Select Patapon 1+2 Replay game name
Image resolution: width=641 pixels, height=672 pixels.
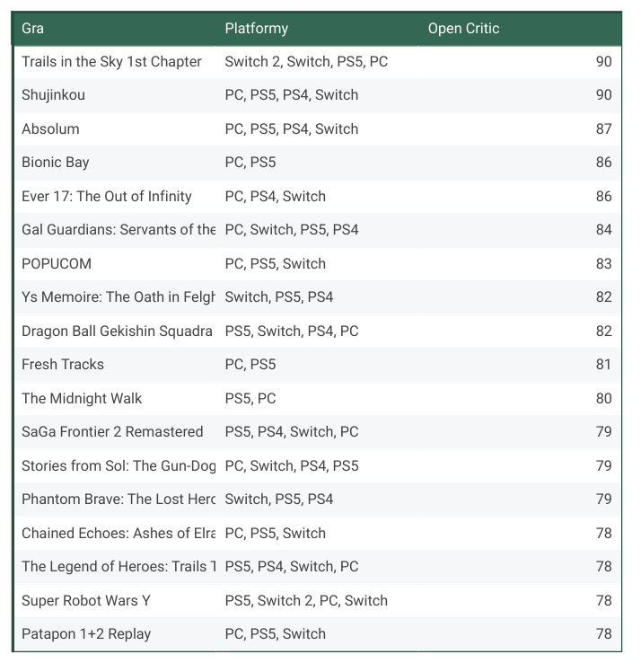(x=86, y=634)
